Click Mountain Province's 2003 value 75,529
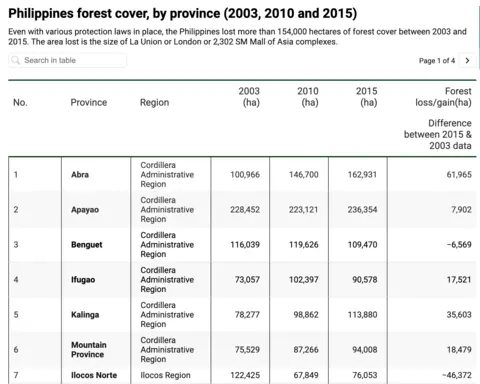The width and height of the screenshot is (480, 384). [247, 350]
